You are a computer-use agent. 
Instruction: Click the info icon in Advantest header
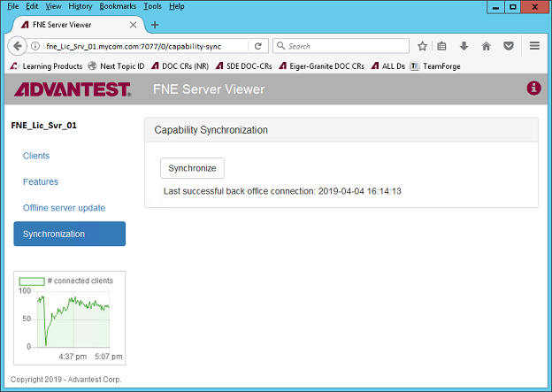(x=533, y=88)
